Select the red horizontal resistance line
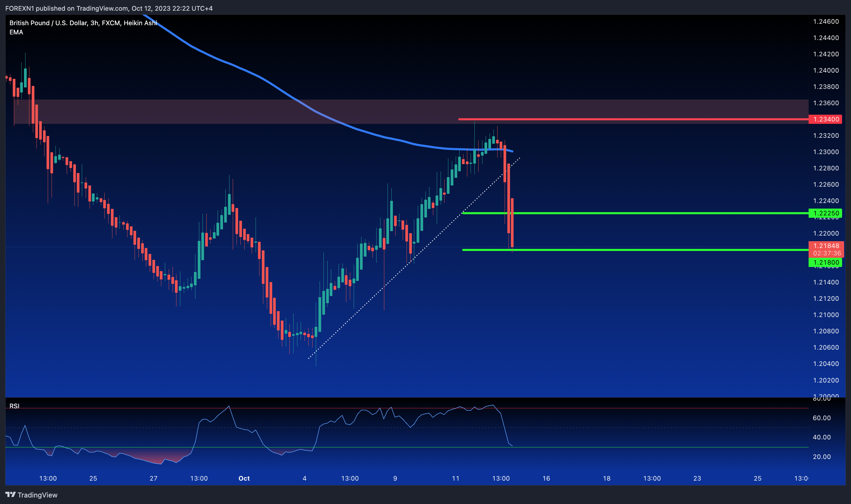This screenshot has width=851, height=504. [633, 119]
